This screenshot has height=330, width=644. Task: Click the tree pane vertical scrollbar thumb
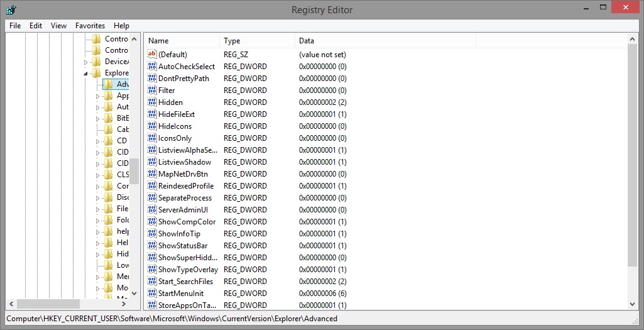134,171
